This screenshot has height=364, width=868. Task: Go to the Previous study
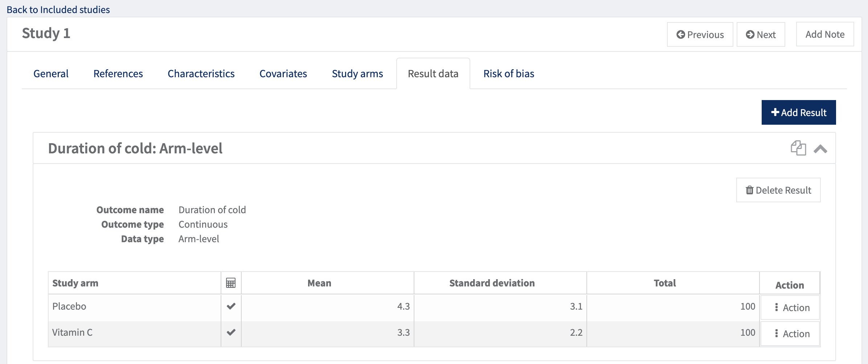pyautogui.click(x=700, y=35)
